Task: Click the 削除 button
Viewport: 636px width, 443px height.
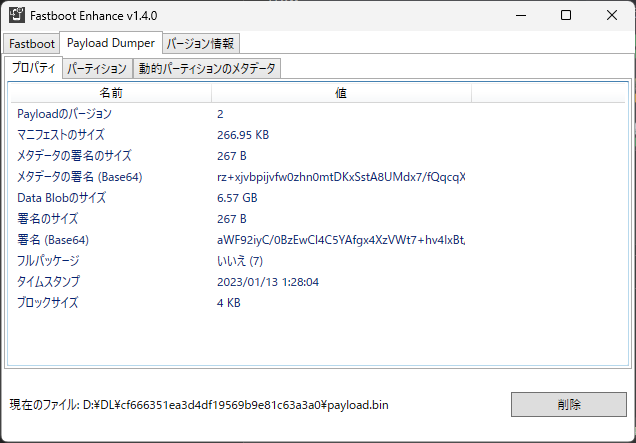Action: (569, 404)
